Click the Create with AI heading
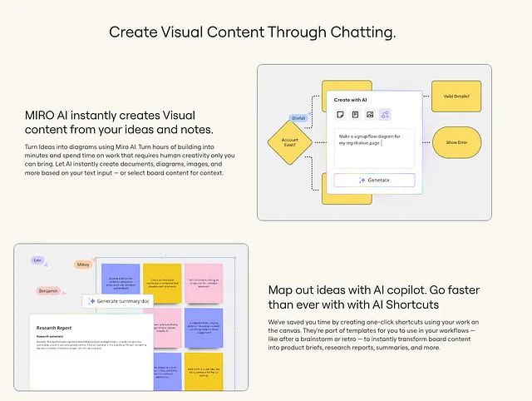 pyautogui.click(x=350, y=100)
